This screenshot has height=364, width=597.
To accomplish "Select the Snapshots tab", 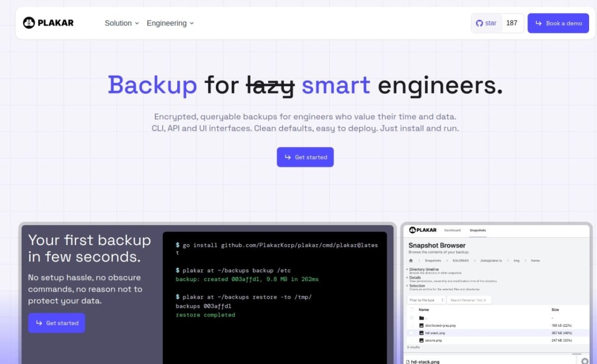I will (x=478, y=230).
